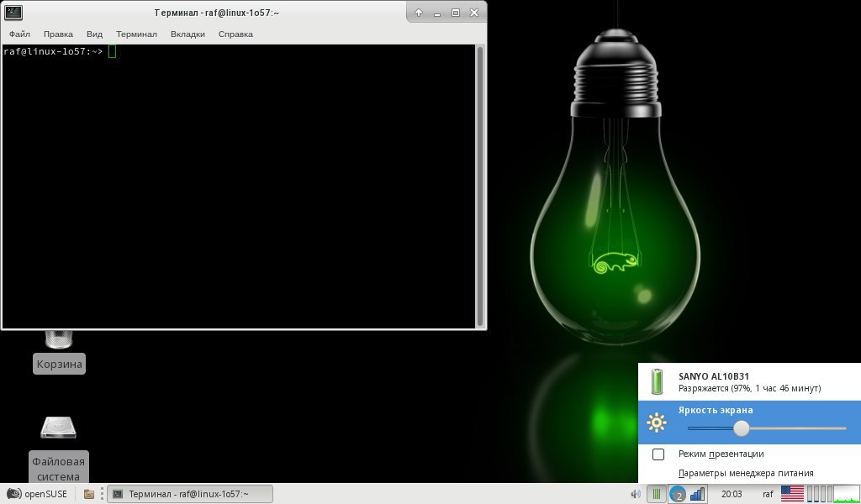The image size is (861, 504).
Task: Click the brightness sun icon
Action: point(656,423)
